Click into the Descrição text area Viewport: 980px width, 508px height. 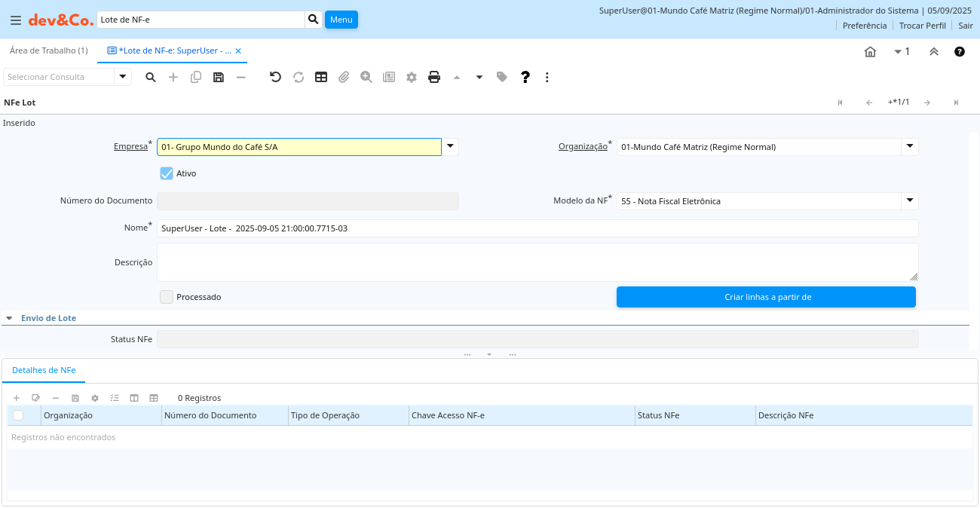coord(537,262)
